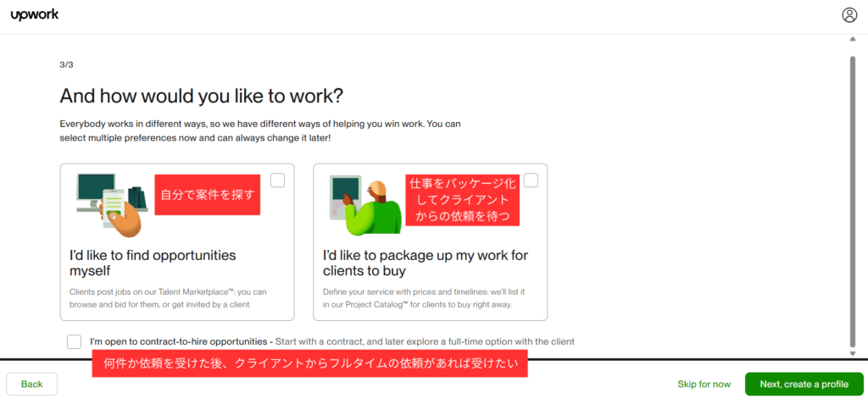Go to previous step with Back button
This screenshot has height=399, width=868.
click(x=32, y=384)
